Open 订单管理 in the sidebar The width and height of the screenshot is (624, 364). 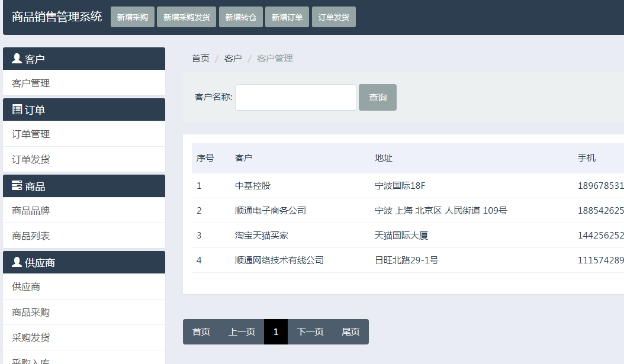[x=31, y=134]
